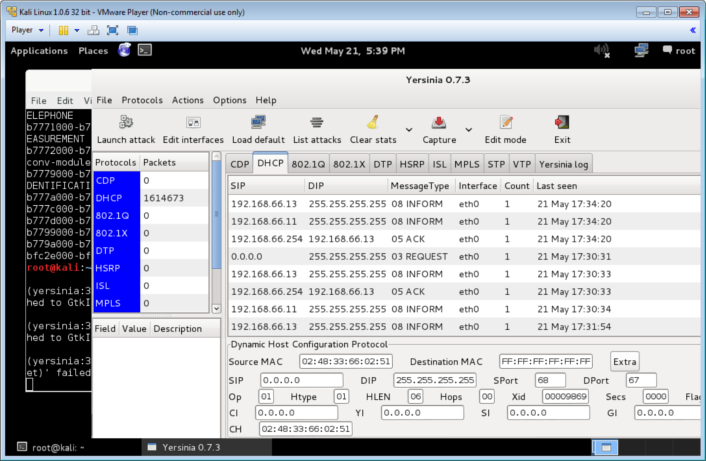Expand the Clear stats dropdown arrow
This screenshot has width=706, height=461.
(x=407, y=129)
